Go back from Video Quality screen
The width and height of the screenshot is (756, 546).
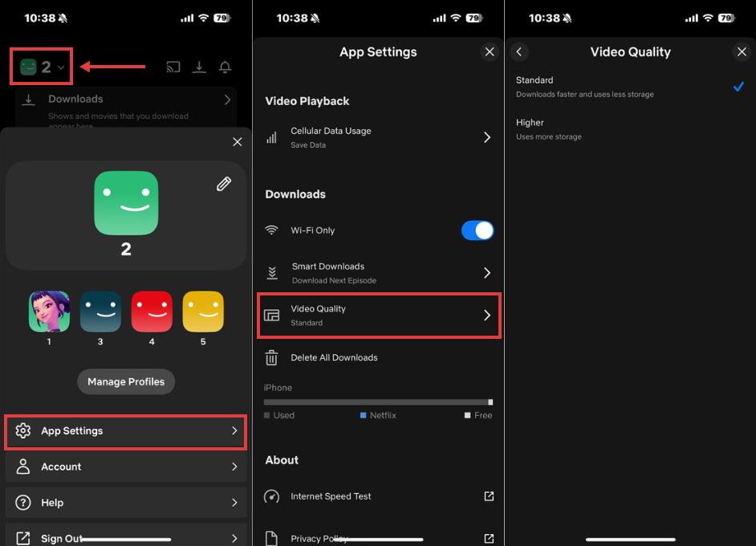point(519,51)
